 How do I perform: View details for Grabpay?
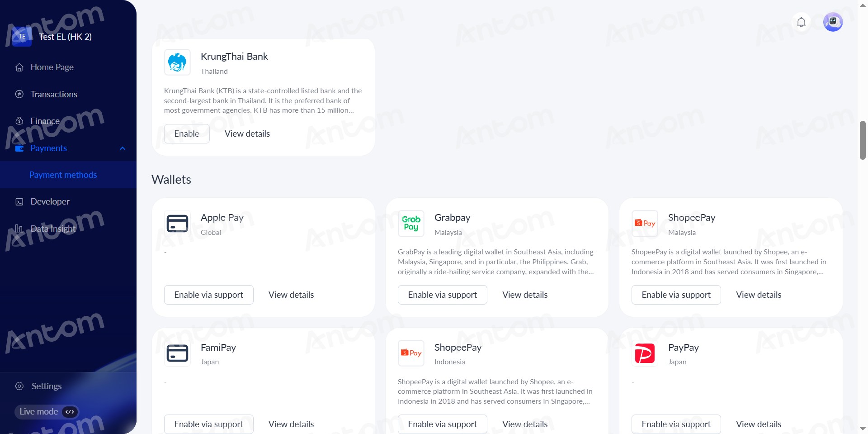click(x=525, y=295)
